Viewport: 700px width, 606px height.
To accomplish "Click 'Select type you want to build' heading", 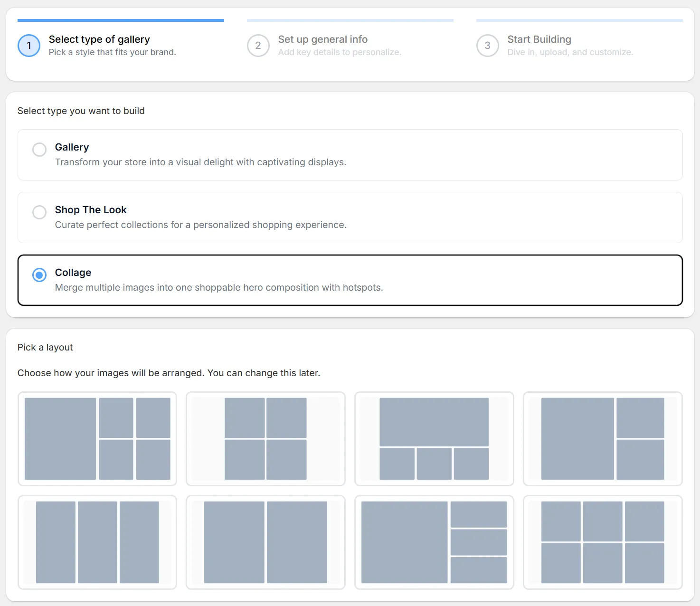I will (x=81, y=111).
